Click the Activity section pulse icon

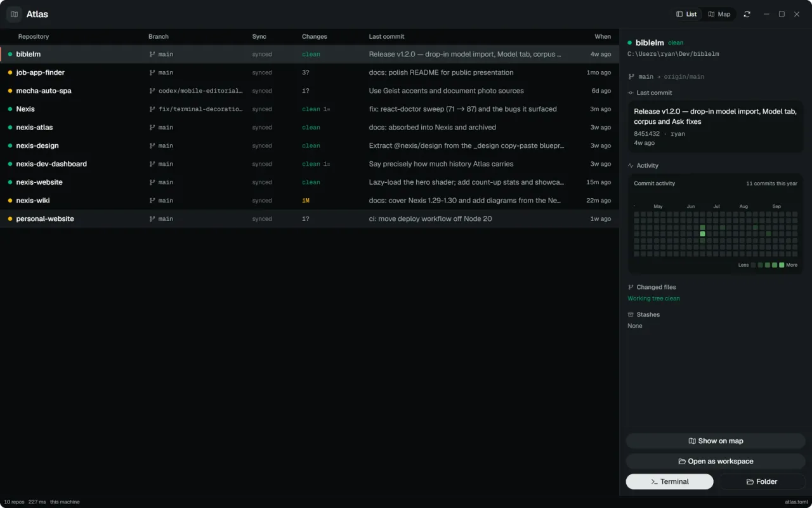click(631, 166)
